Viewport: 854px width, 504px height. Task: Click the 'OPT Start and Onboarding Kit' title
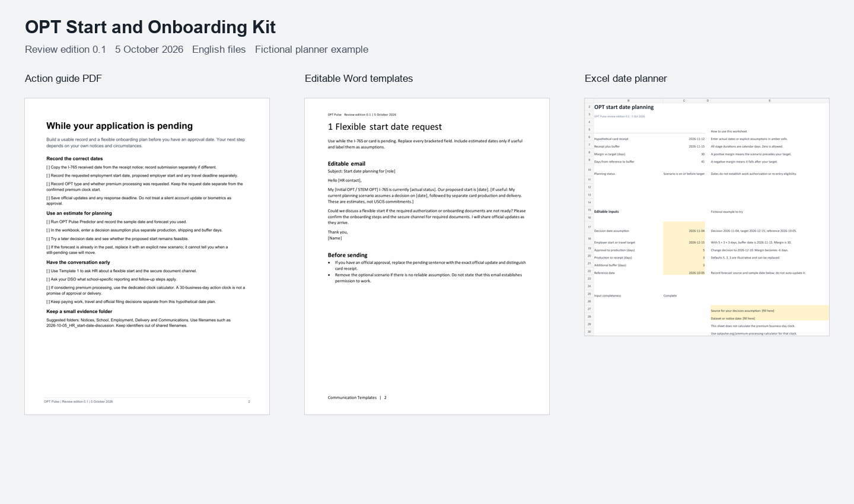150,27
